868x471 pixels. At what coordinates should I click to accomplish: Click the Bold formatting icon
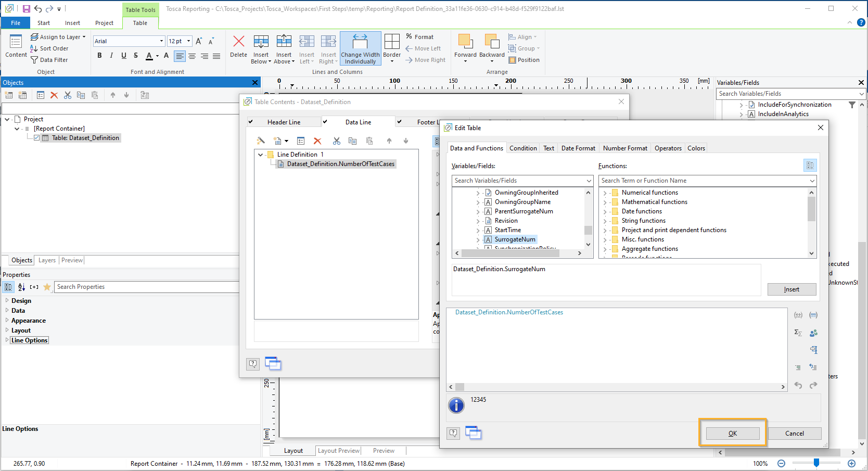point(99,56)
